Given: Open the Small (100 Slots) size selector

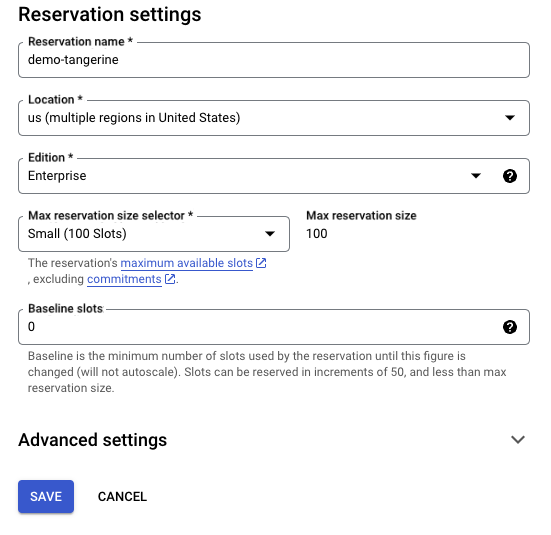Looking at the screenshot, I should (154, 234).
